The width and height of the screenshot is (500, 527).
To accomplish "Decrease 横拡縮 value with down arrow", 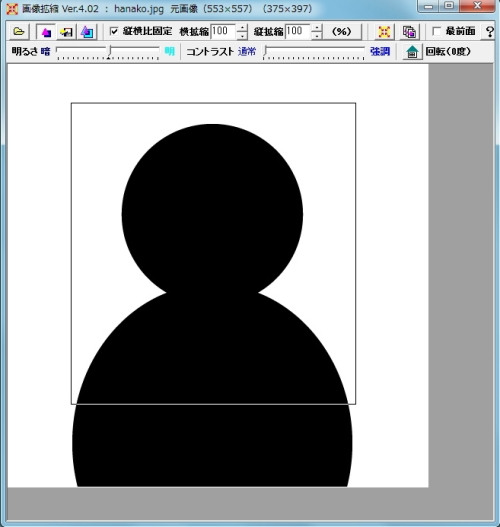I will (242, 36).
